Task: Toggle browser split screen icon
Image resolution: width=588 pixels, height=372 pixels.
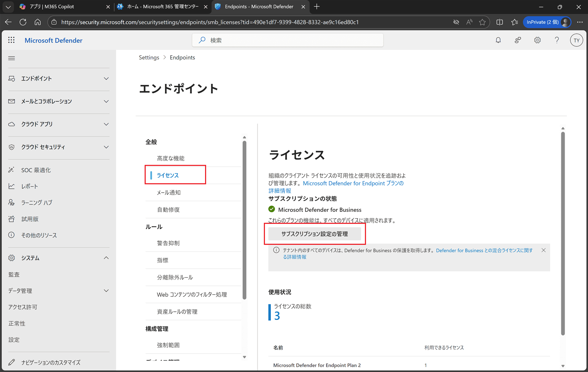Action: pyautogui.click(x=499, y=22)
